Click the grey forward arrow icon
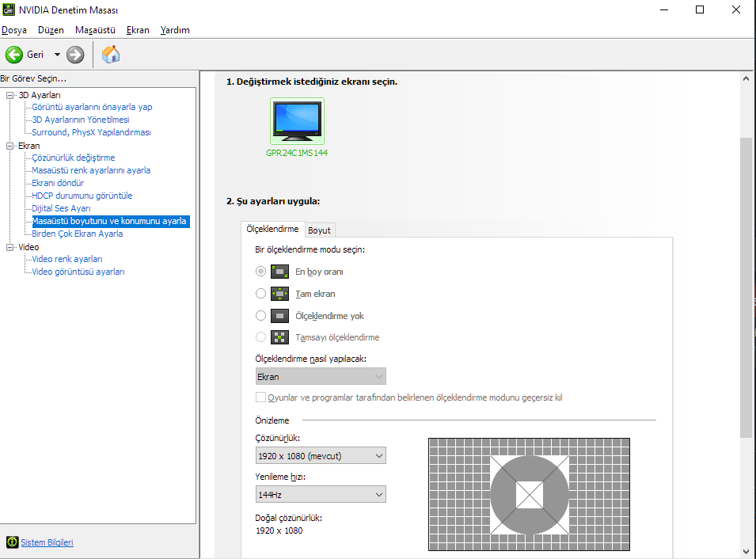Image resolution: width=756 pixels, height=559 pixels. pyautogui.click(x=75, y=55)
